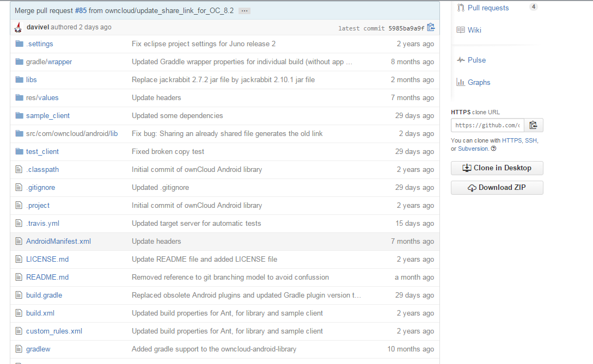Viewport: 593px width, 364px height.
Task: Open the Pull requests section
Action: pyautogui.click(x=488, y=8)
